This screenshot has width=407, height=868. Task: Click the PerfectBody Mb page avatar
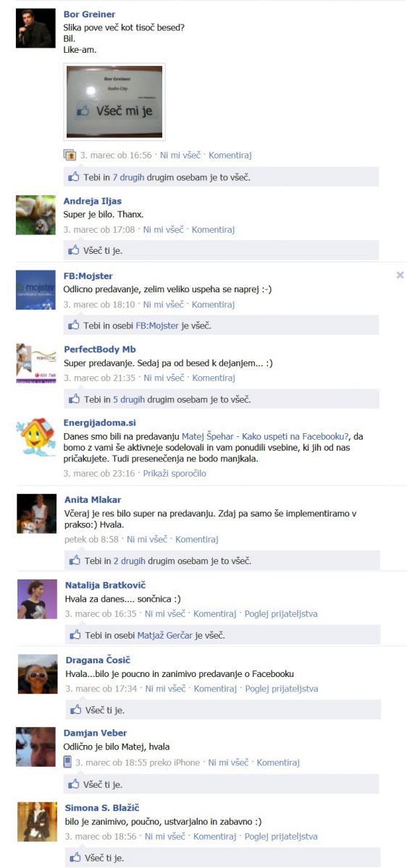click(x=35, y=363)
